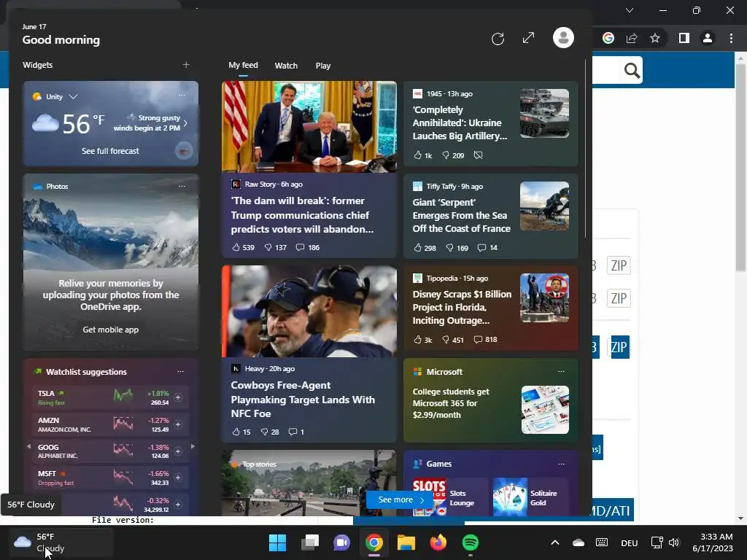The width and height of the screenshot is (747, 560).
Task: Open Spotify from the taskbar
Action: pyautogui.click(x=471, y=542)
